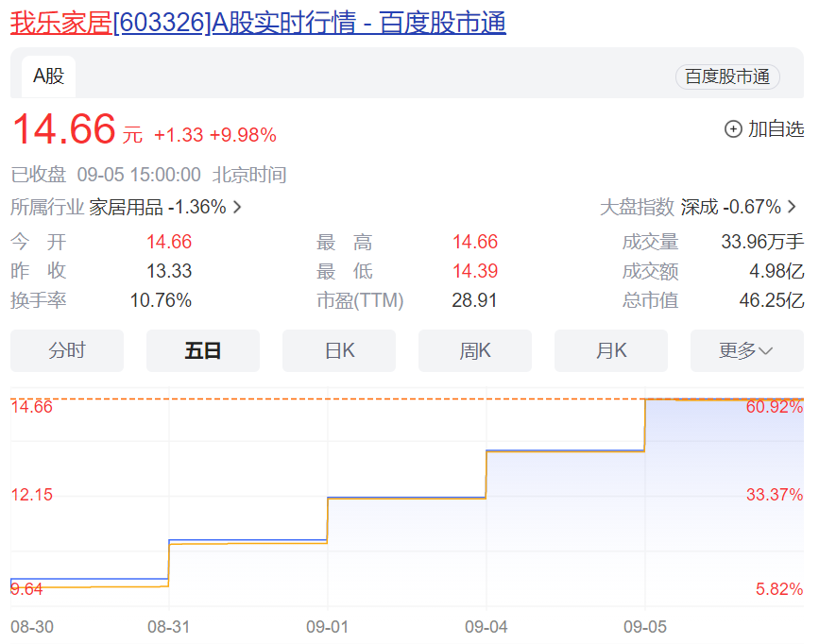Click the 最低 value 14.39
Viewport: 819px width, 644px height.
(x=475, y=271)
